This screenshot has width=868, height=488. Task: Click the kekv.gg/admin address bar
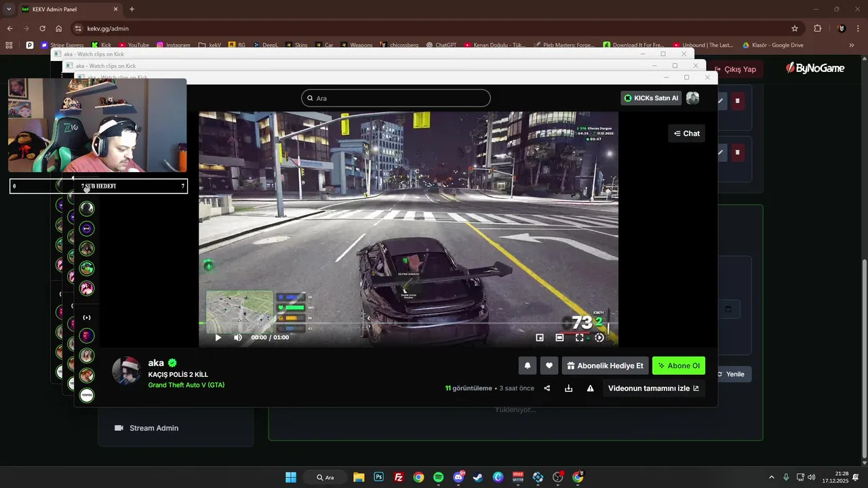click(434, 28)
